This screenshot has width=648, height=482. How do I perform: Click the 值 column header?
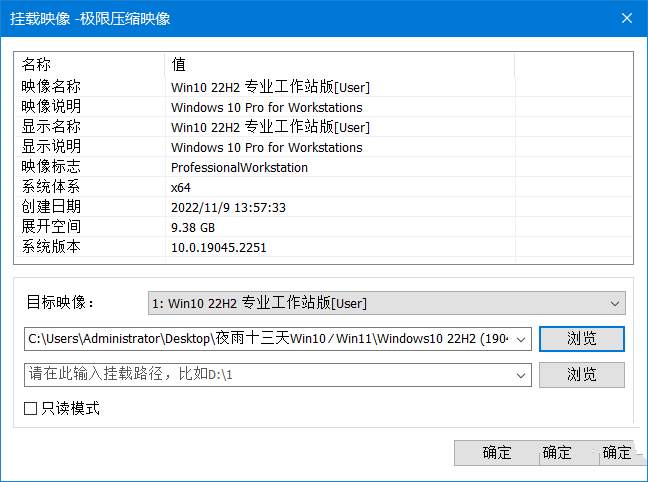click(x=338, y=65)
